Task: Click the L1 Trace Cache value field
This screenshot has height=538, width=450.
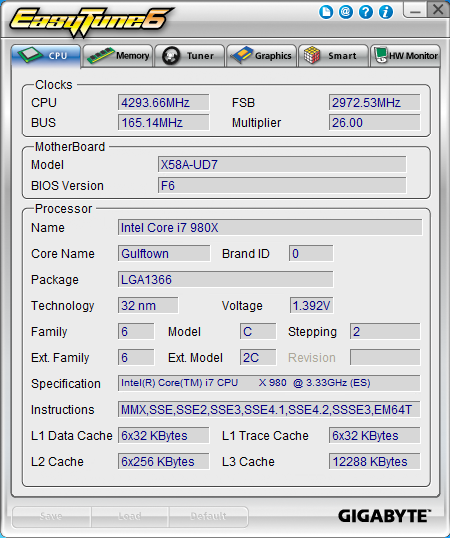Action: click(x=374, y=435)
